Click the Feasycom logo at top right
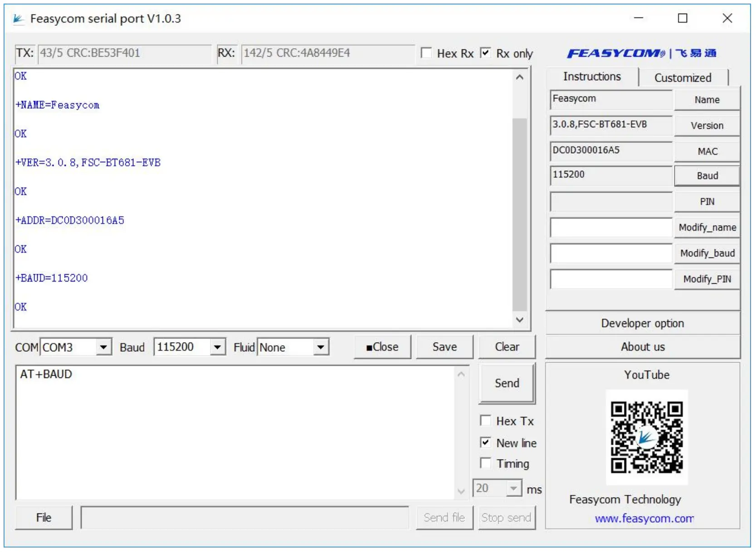 [641, 53]
